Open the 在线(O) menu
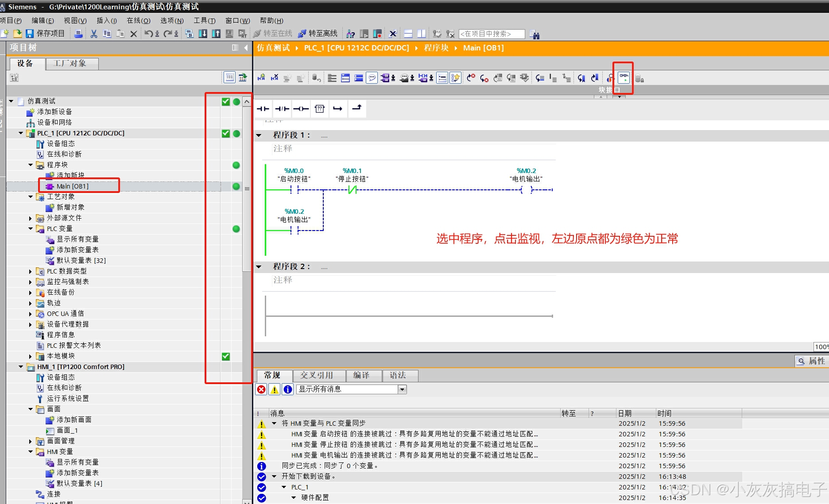Viewport: 829px width, 504px height. tap(138, 20)
